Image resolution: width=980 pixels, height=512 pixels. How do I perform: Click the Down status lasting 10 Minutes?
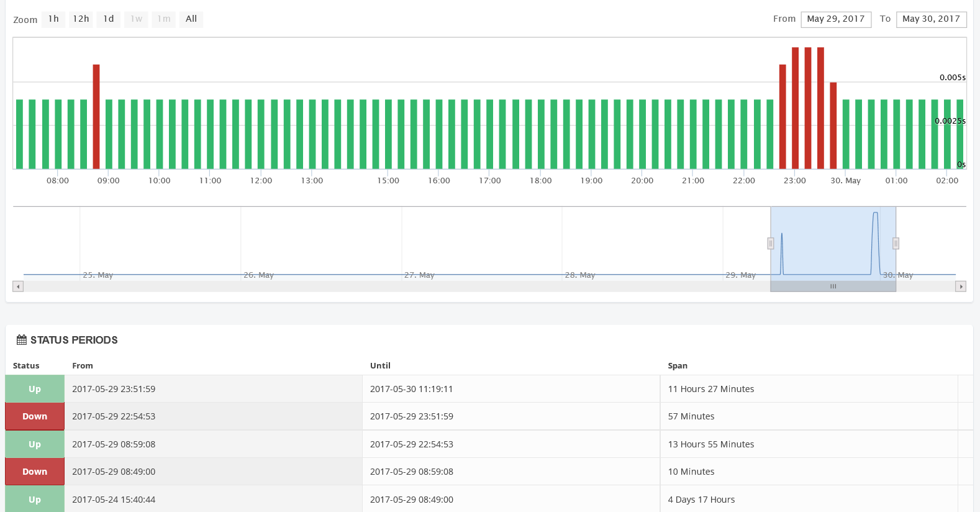tap(35, 472)
